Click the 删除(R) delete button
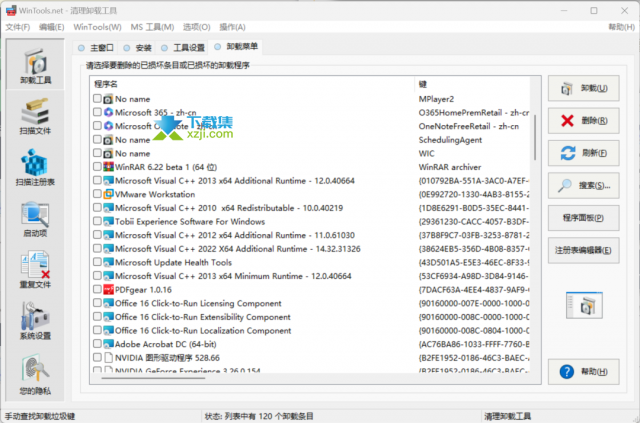The width and height of the screenshot is (640, 423). pos(583,120)
